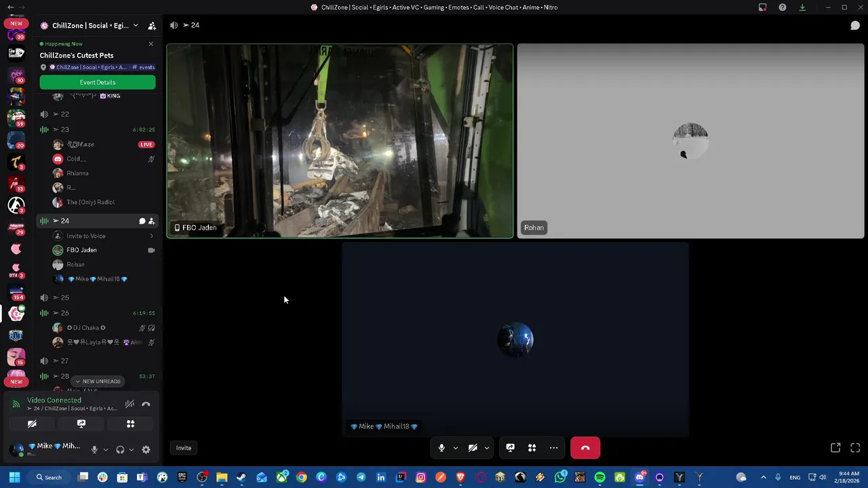This screenshot has height=488, width=868.
Task: Open Windows Start menu
Action: point(14,477)
